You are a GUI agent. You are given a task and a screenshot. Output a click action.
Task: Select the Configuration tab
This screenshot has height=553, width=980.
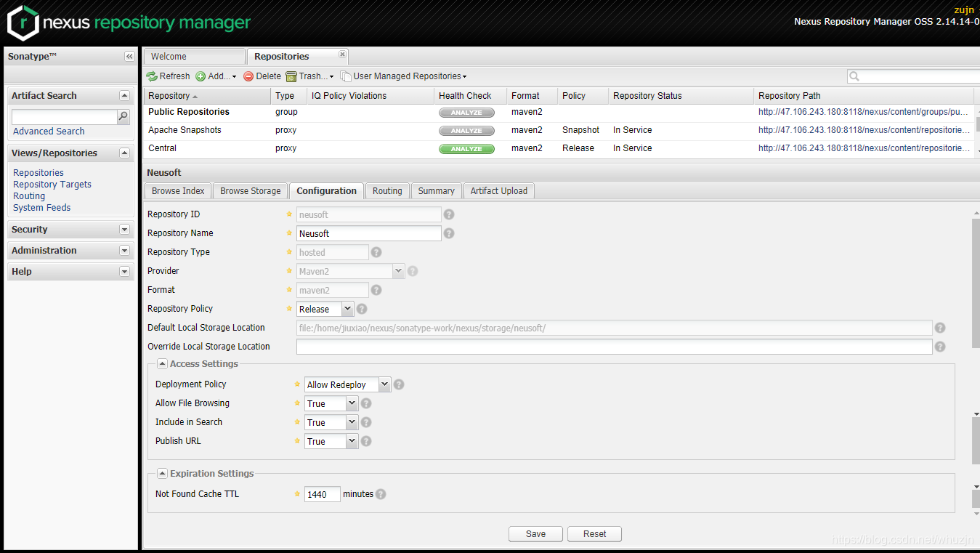[x=326, y=191]
